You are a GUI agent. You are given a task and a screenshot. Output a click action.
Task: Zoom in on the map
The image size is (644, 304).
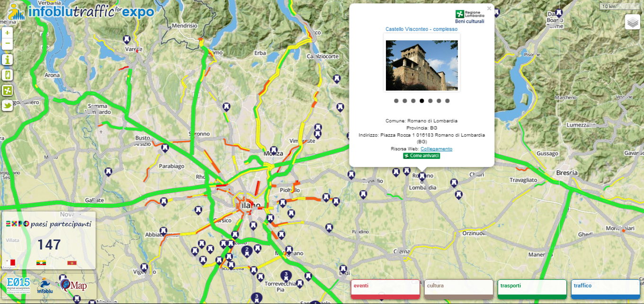click(7, 33)
